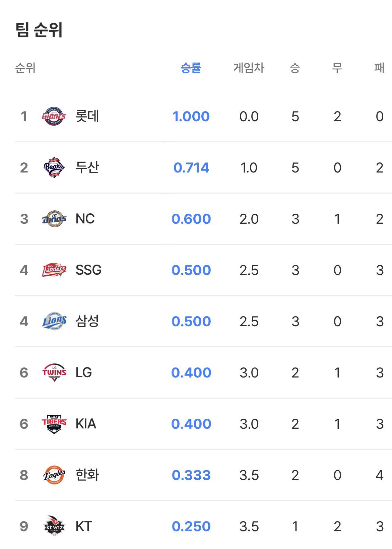Tap the Doosan Bears team logo

54,167
